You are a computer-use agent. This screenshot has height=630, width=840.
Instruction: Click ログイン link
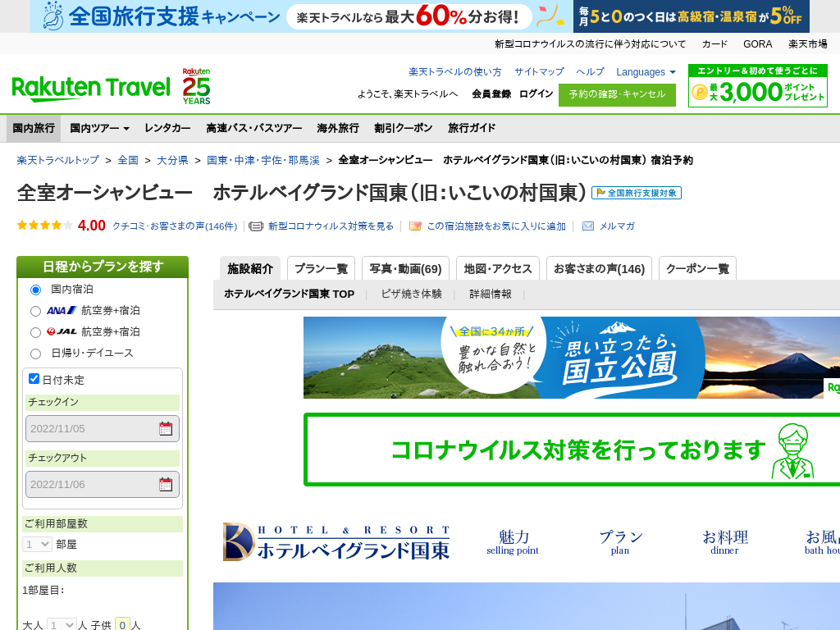[536, 94]
